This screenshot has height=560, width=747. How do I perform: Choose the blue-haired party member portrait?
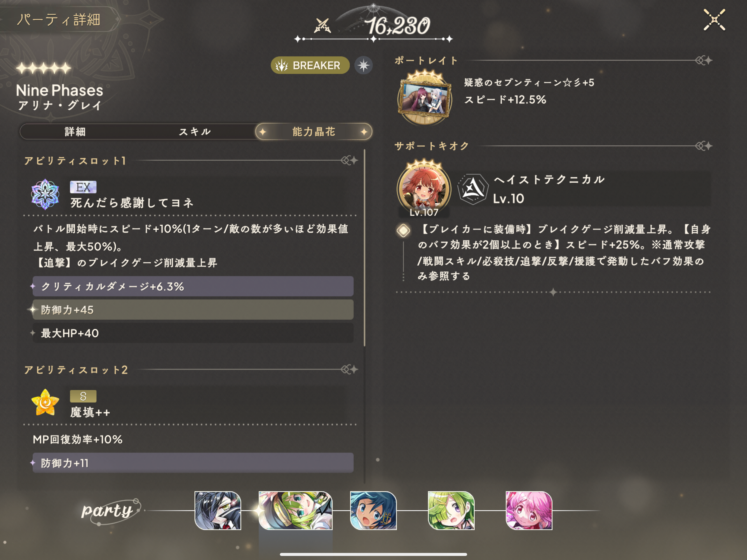(x=373, y=510)
